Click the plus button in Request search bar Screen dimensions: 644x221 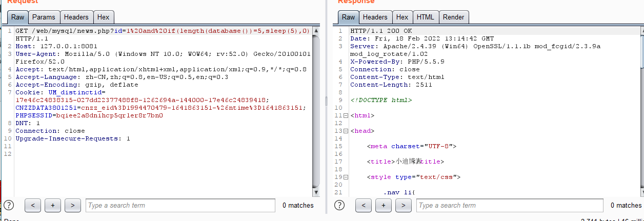pyautogui.click(x=53, y=205)
